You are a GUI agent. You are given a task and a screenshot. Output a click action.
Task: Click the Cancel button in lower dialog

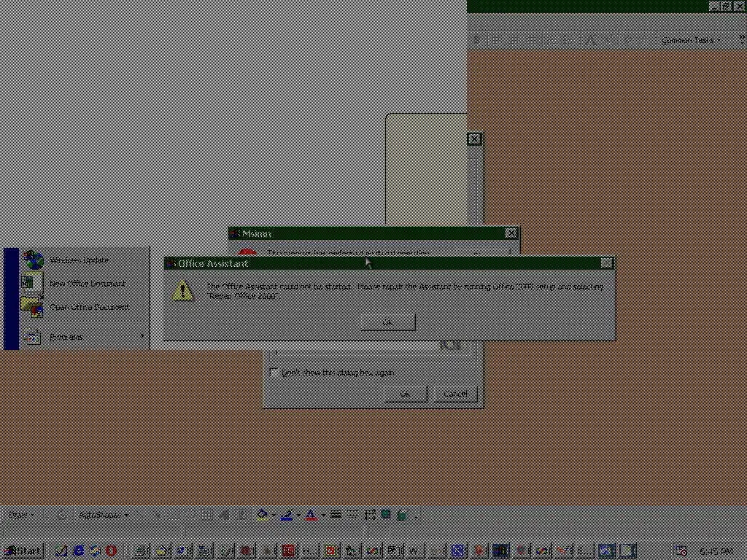pyautogui.click(x=455, y=394)
